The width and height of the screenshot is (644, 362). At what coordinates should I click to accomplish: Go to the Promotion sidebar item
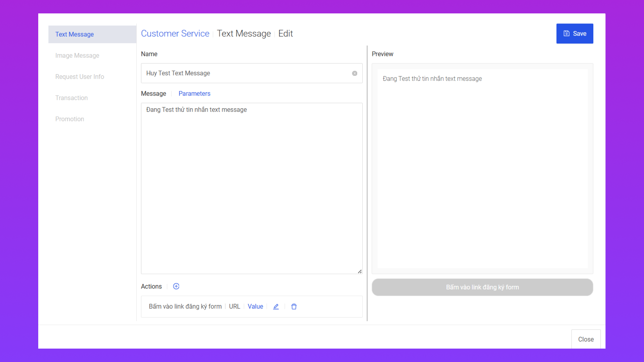(69, 119)
